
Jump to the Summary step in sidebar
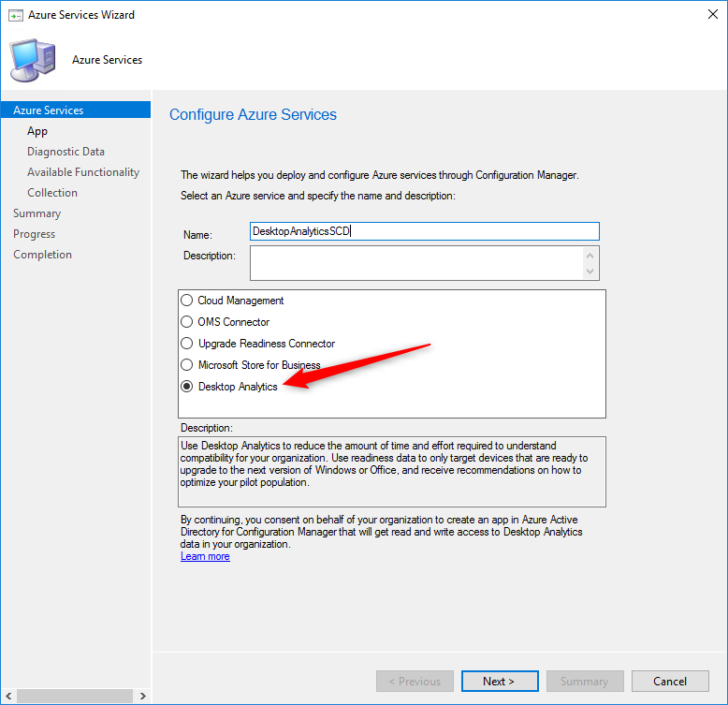click(37, 213)
